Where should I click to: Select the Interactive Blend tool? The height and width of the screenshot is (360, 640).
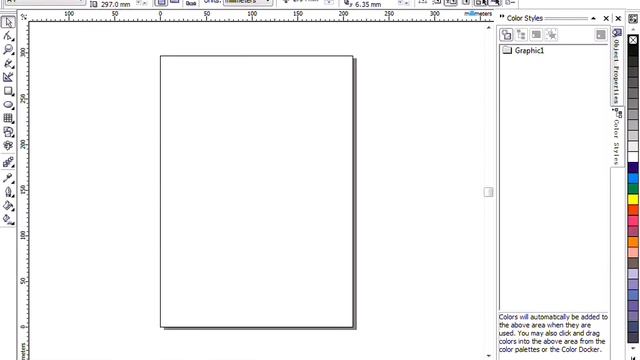coord(8,162)
